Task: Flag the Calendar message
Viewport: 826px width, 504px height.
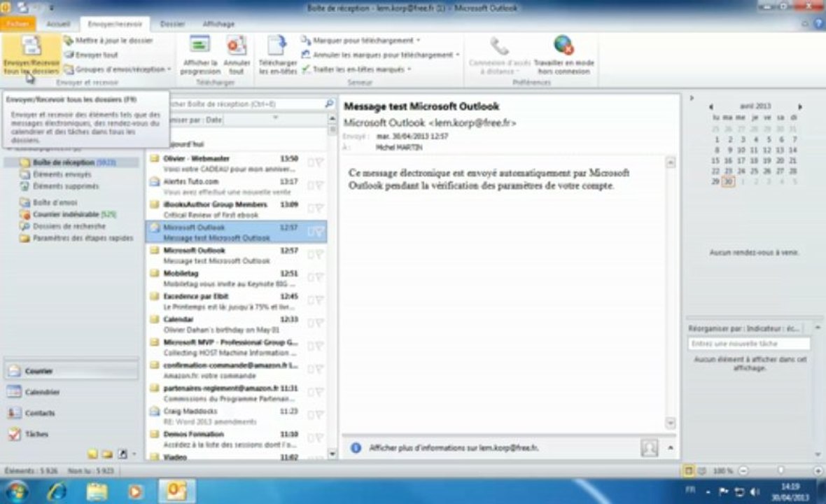Action: (319, 323)
